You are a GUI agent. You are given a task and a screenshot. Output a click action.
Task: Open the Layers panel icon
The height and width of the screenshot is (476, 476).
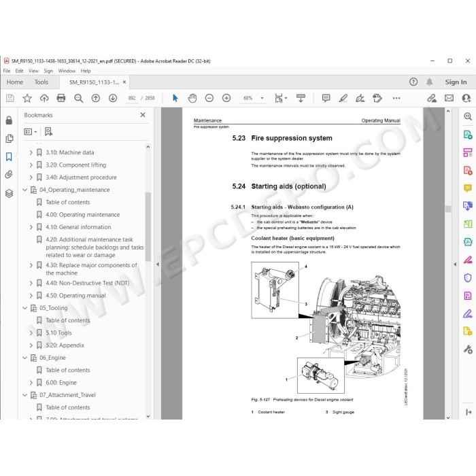tap(9, 193)
